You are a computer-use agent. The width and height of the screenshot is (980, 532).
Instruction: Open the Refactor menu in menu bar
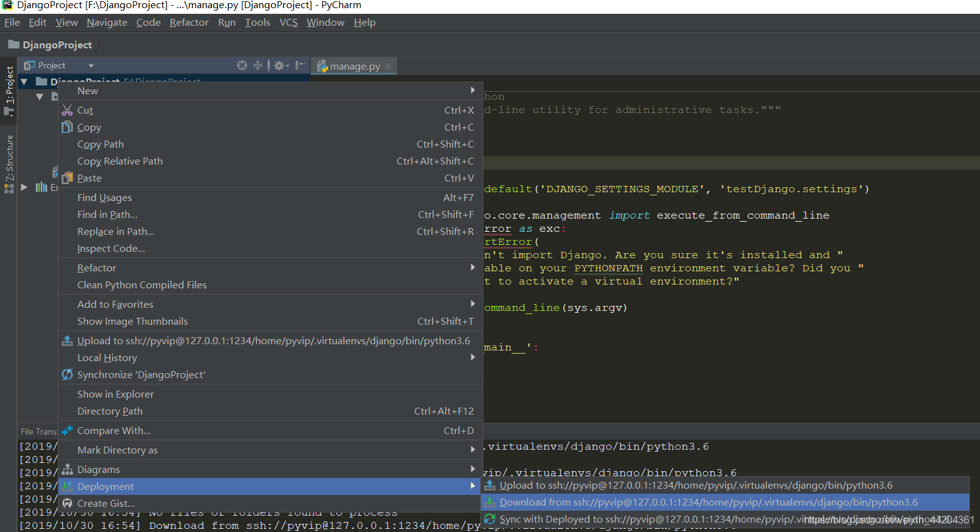click(189, 23)
